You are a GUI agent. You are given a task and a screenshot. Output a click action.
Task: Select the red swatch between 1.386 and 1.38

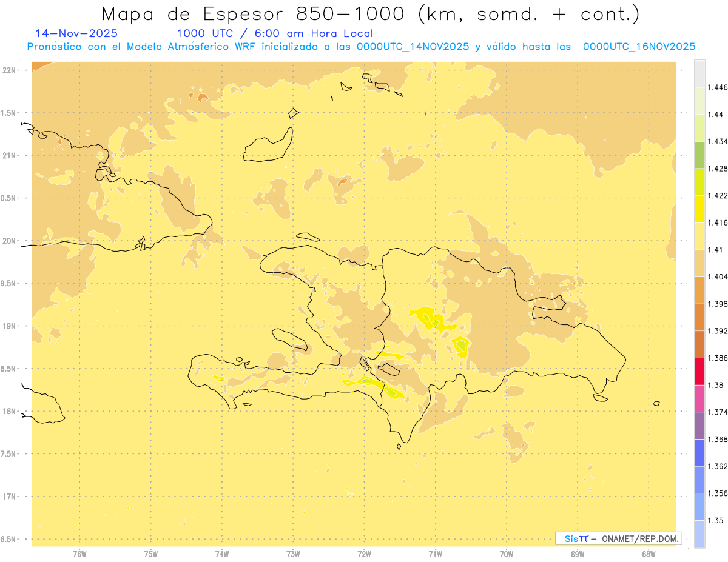point(699,372)
